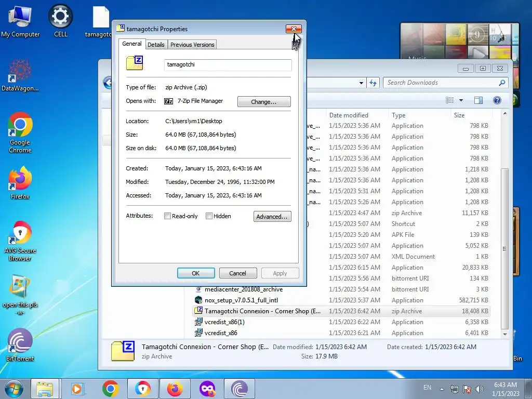Select the vcredist_x86 file
The width and height of the screenshot is (532, 399).
coord(221,333)
